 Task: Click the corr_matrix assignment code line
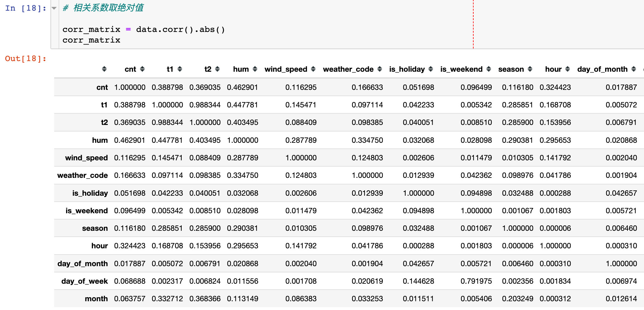[x=143, y=29]
